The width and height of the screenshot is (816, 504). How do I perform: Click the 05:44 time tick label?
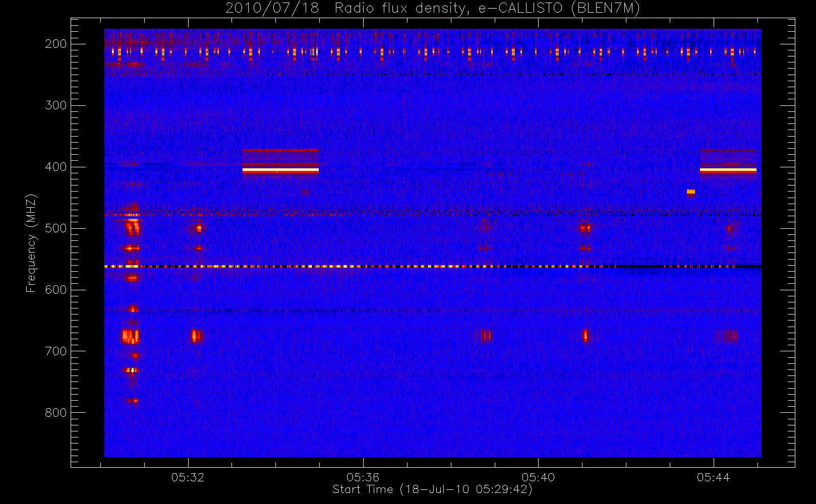713,477
